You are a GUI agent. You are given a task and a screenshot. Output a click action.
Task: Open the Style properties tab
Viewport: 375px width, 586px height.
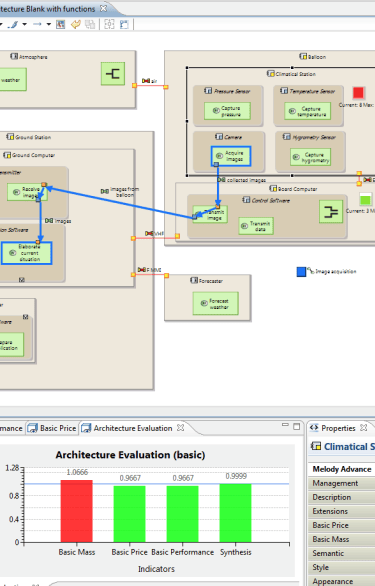point(341,567)
